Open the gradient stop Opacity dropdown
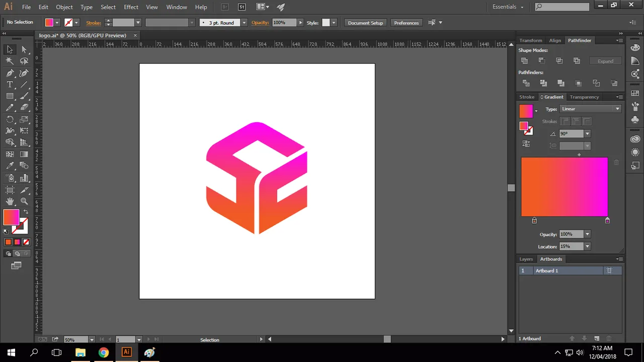This screenshot has width=644, height=362. [x=587, y=234]
